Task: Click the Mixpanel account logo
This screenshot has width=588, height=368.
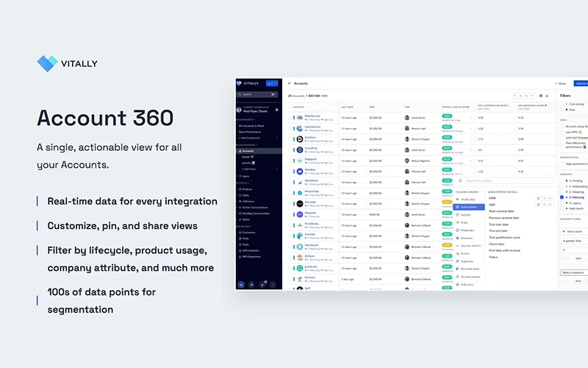Action: point(300,214)
